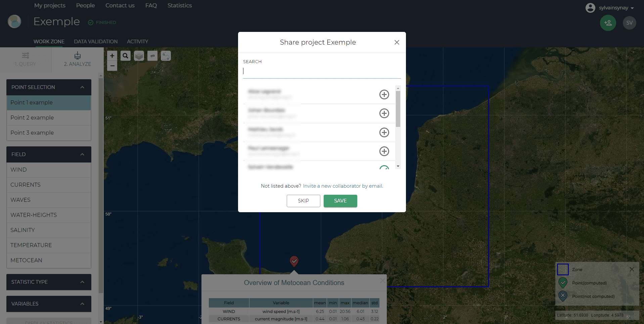Click the account profile icon
The image size is (644, 324).
point(590,8)
